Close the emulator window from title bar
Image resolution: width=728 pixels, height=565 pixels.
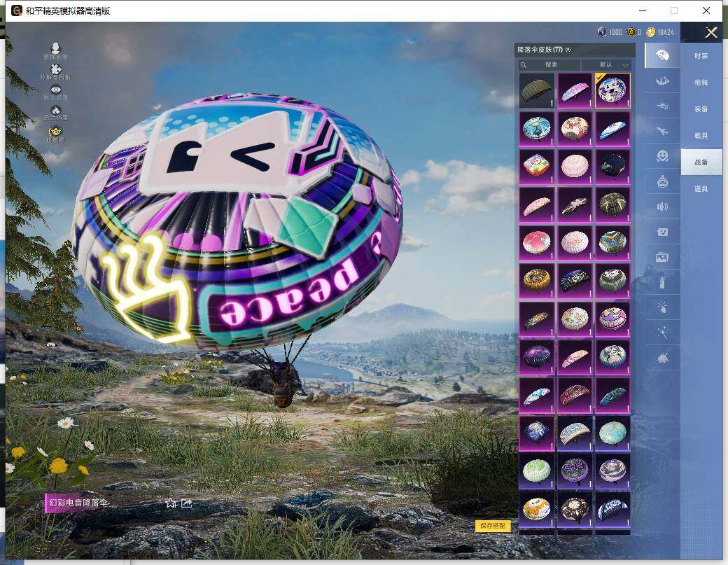706,11
